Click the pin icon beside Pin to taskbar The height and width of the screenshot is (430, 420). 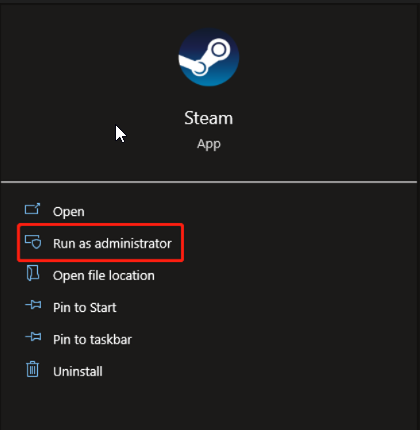click(x=33, y=337)
